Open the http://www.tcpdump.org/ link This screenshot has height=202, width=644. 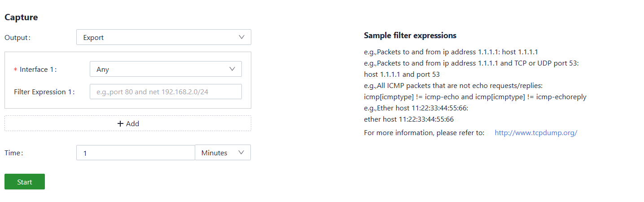click(x=535, y=133)
